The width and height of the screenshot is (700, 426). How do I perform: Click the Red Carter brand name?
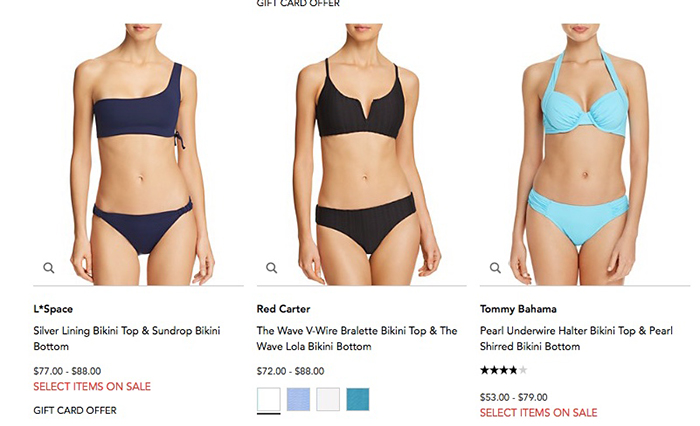[283, 309]
